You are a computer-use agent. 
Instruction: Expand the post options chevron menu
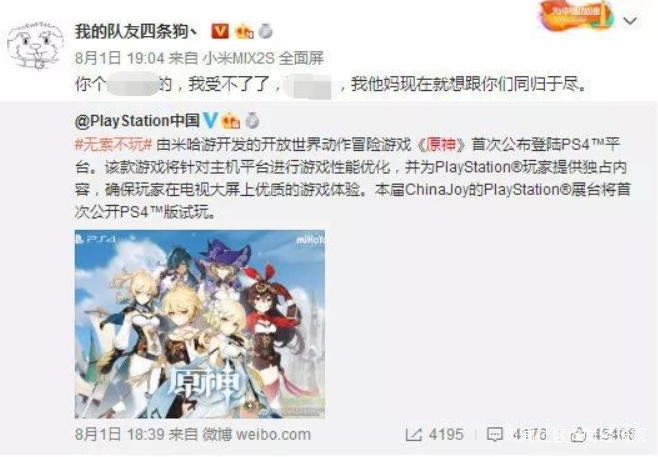point(630,21)
